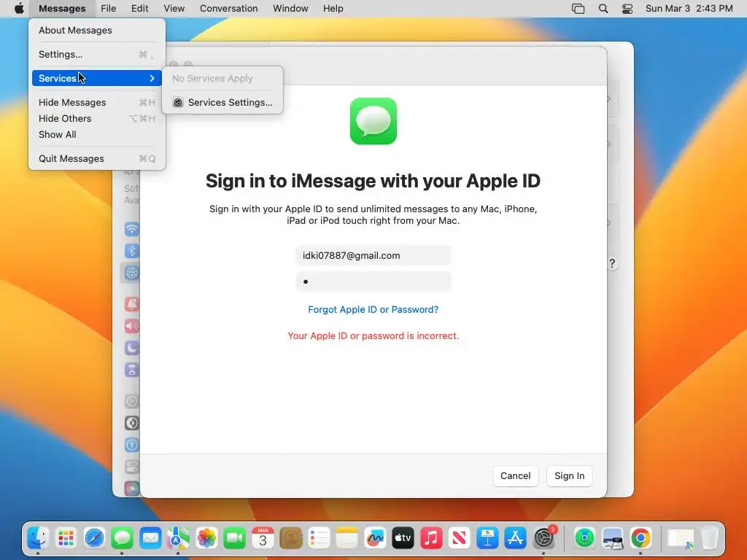Click the help question mark button
The height and width of the screenshot is (560, 747).
coord(612,263)
